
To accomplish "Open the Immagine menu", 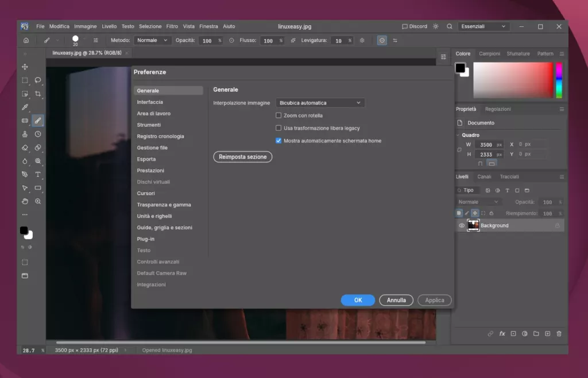I will click(85, 26).
